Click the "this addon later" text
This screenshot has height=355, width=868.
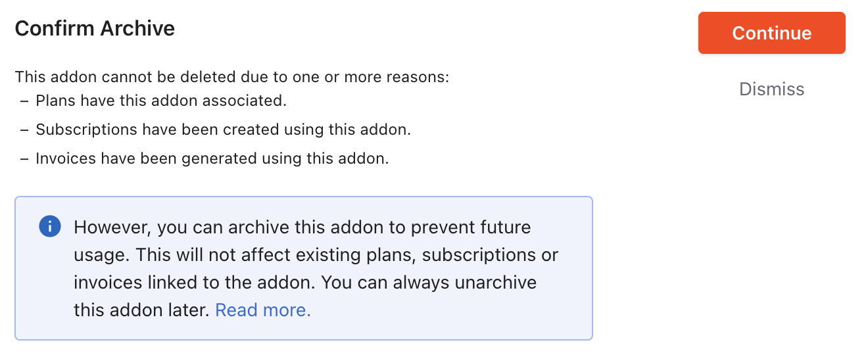(141, 310)
